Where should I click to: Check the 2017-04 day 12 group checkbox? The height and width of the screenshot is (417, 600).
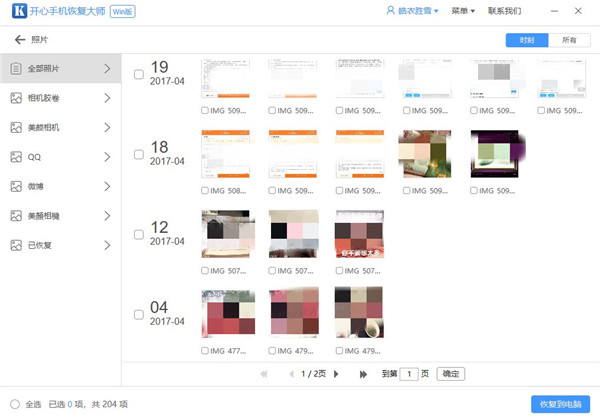coord(139,234)
